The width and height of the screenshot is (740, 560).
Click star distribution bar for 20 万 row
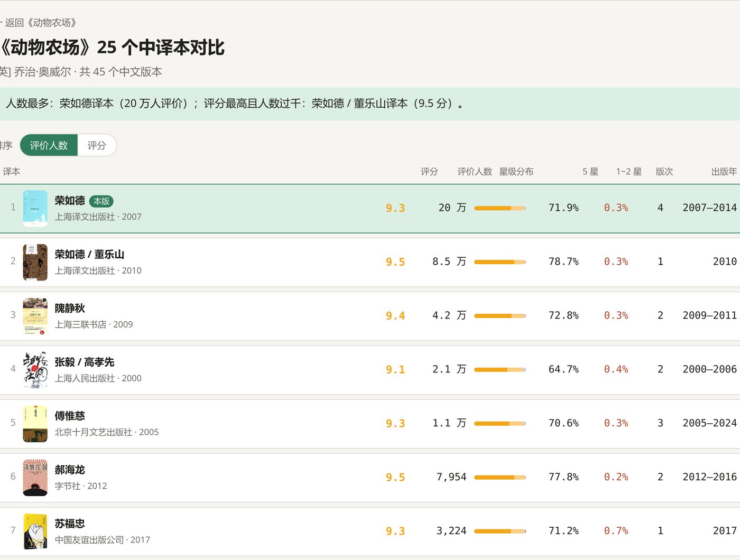click(500, 208)
